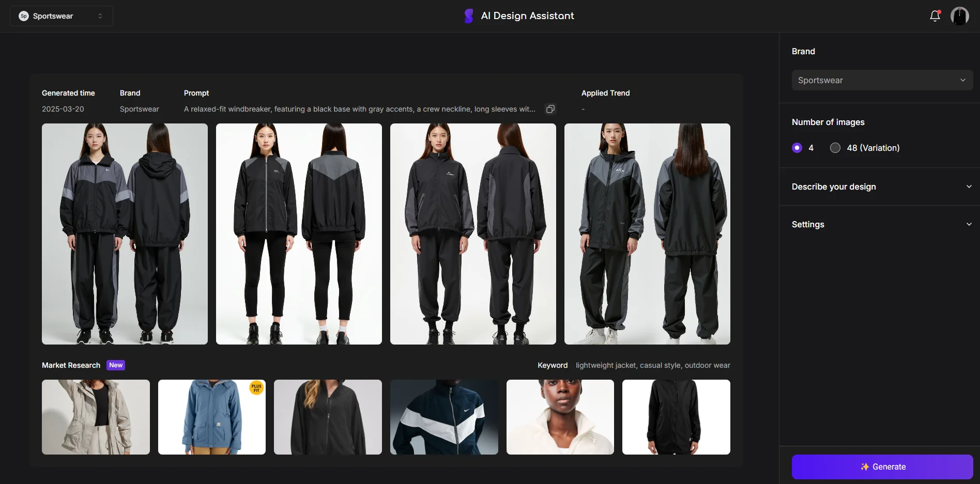Expand the Settings section
Screen dimensions: 980x484
(882, 224)
